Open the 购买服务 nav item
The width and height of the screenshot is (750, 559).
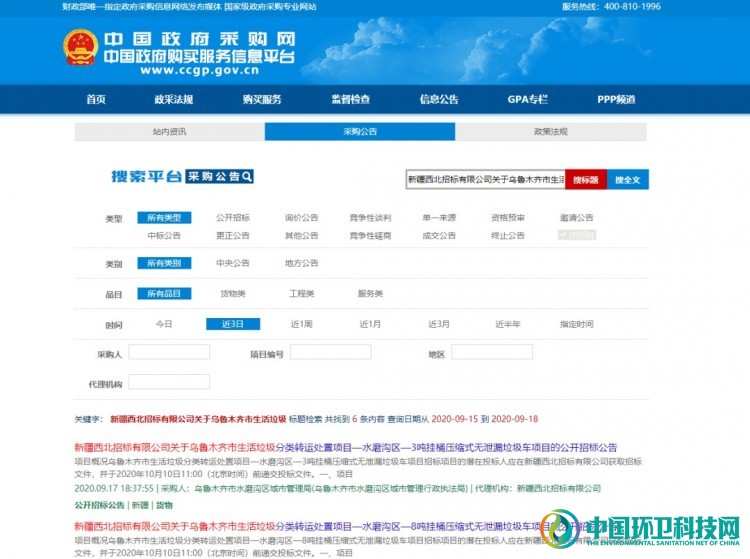coord(262,99)
